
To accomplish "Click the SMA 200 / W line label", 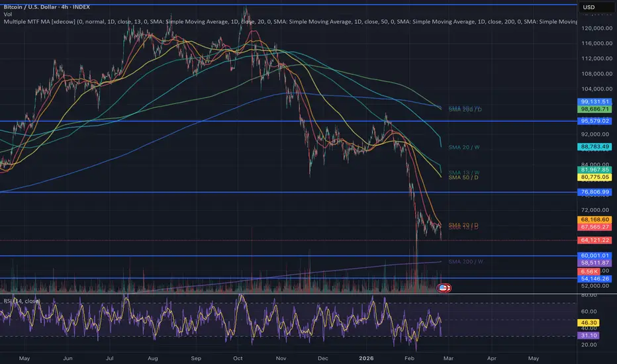I will pyautogui.click(x=465, y=261).
